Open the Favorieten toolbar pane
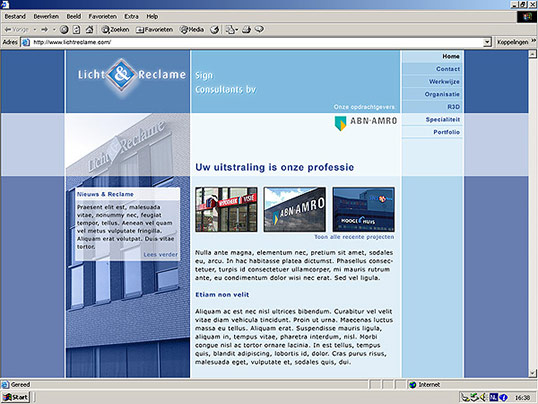 (154, 30)
